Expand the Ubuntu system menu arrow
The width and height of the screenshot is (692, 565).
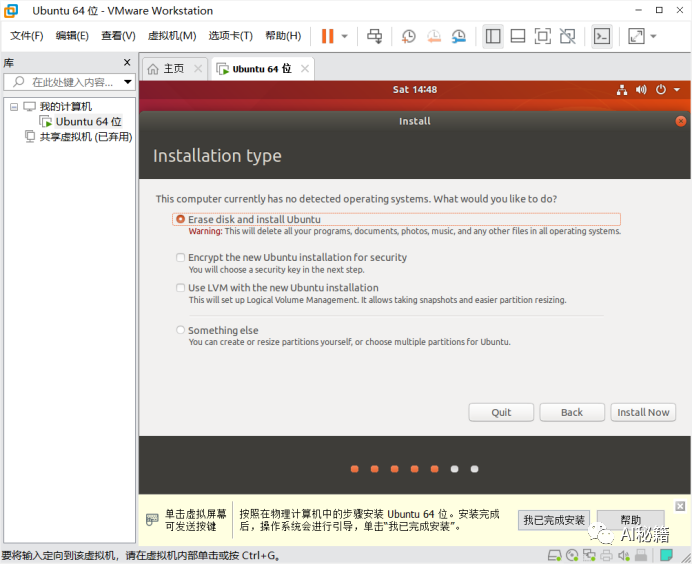pyautogui.click(x=677, y=90)
